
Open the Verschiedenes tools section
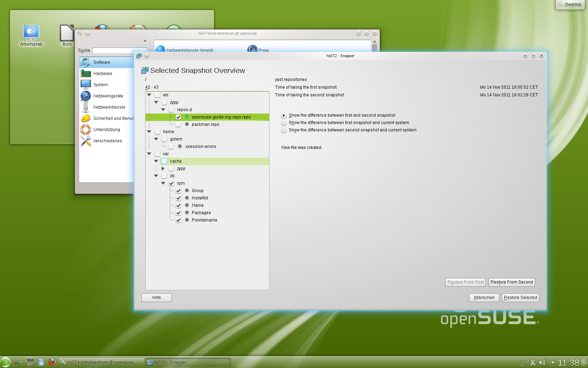(107, 141)
